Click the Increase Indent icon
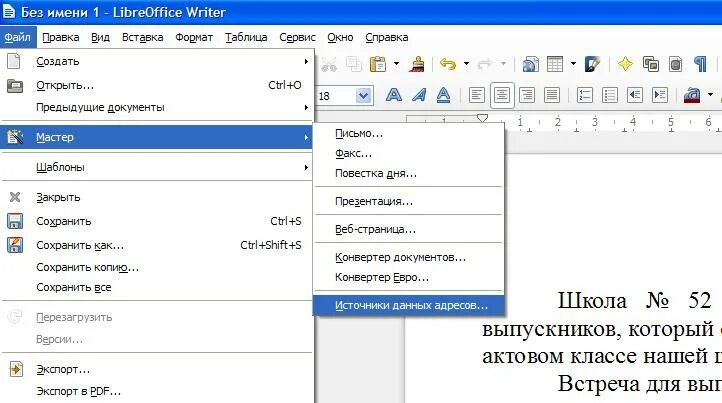Screen dimensions: 722x403 [660, 95]
